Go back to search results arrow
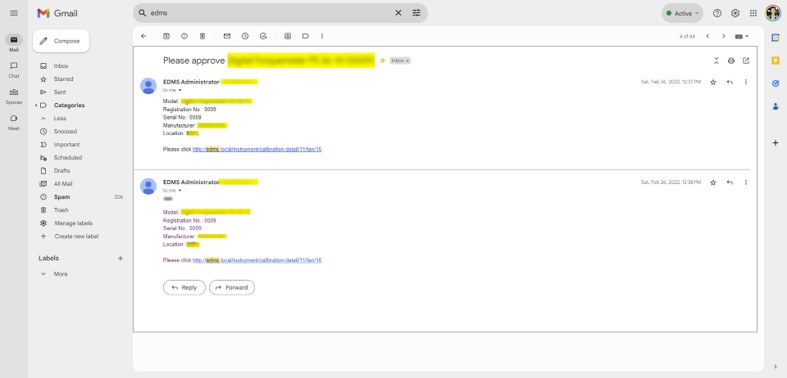The width and height of the screenshot is (787, 378). click(x=144, y=36)
